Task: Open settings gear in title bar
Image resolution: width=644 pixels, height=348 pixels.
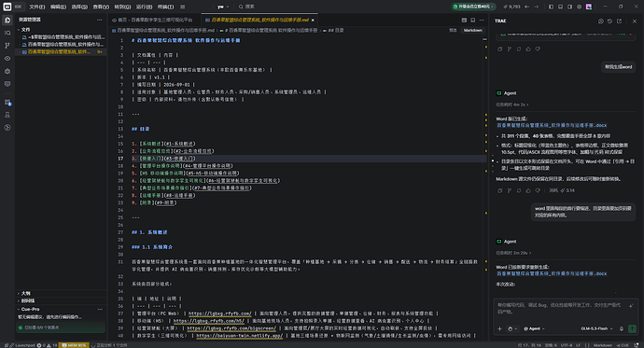Action: 579,7
